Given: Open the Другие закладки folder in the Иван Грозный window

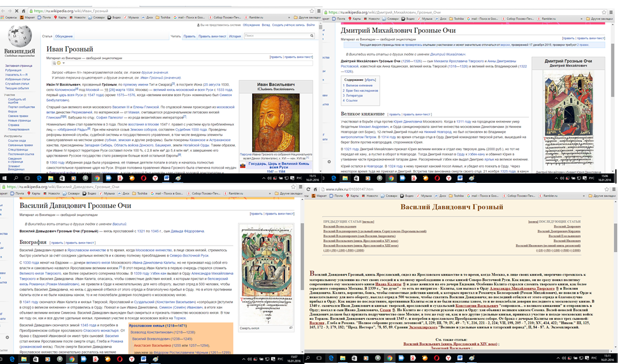Looking at the screenshot, I should tap(306, 18).
